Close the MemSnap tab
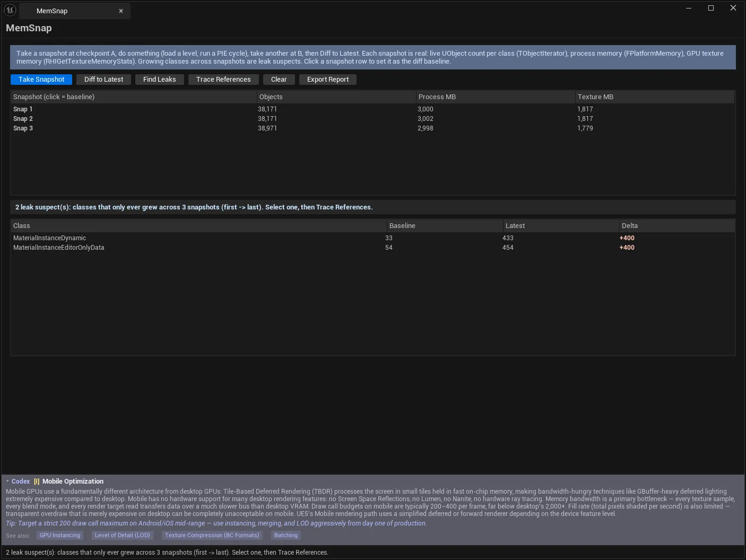The image size is (746, 560). pos(121,11)
